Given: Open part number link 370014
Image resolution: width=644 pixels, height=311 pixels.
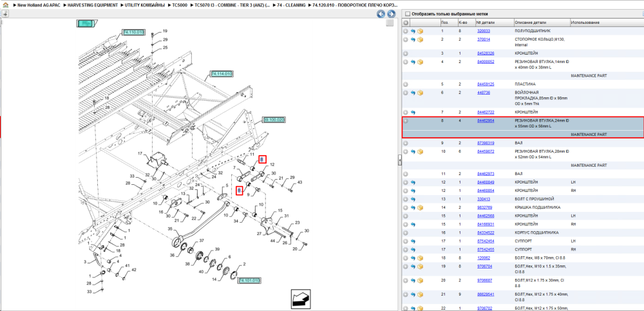Looking at the screenshot, I should point(484,39).
